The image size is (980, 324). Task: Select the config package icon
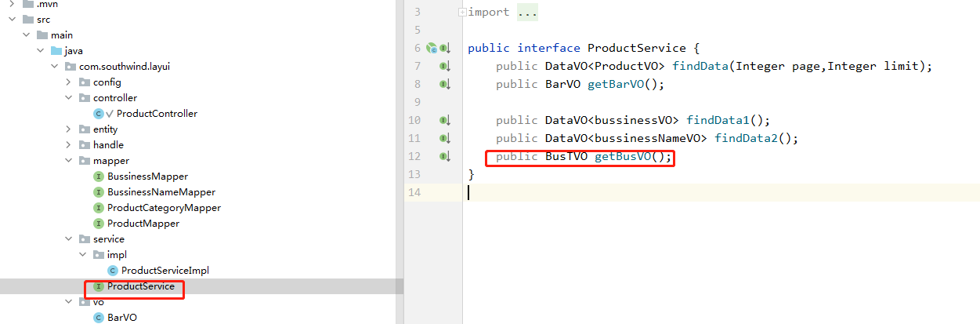84,82
